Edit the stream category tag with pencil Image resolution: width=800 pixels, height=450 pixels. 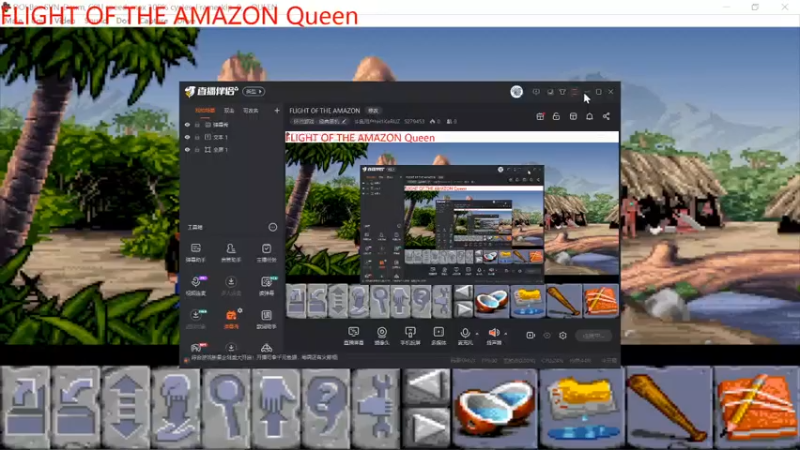319,121
